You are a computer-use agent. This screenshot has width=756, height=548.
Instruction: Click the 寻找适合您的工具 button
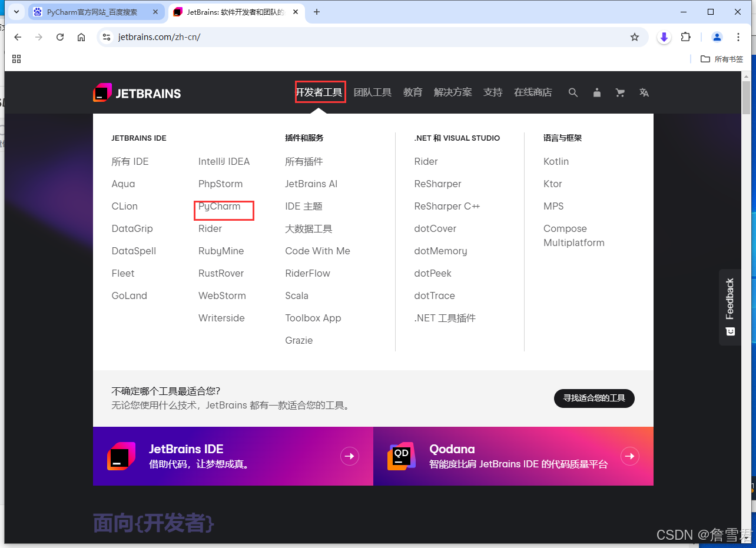click(x=594, y=398)
